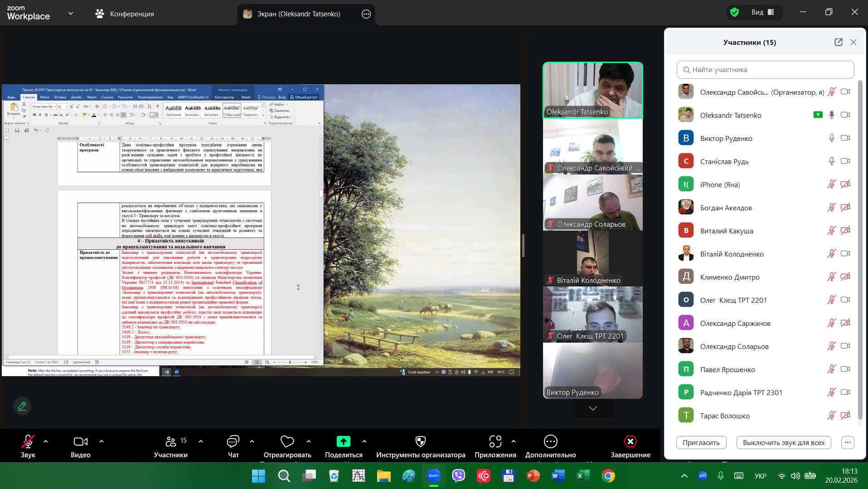
Task: Pop out the participants panel
Action: click(838, 42)
